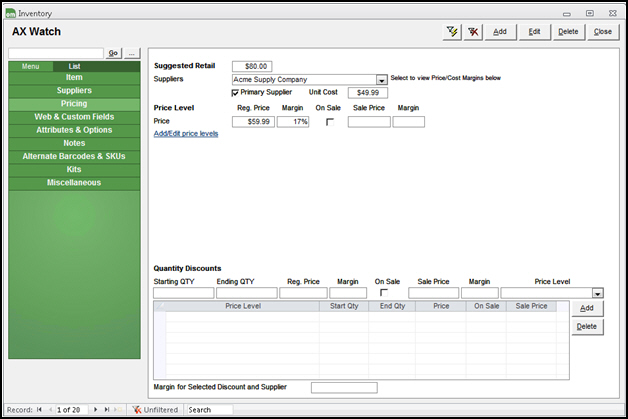The height and width of the screenshot is (419, 628).
Task: Click the top toolbar Delete button
Action: pyautogui.click(x=568, y=32)
